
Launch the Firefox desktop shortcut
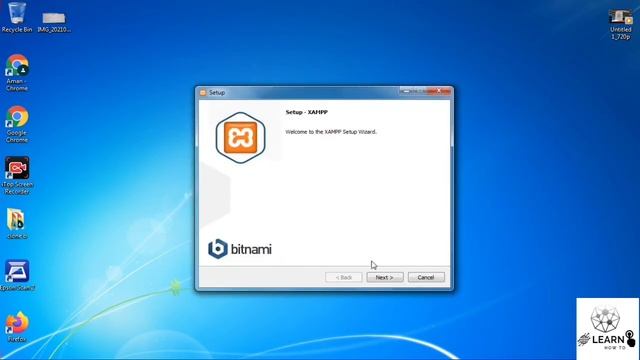[17, 327]
